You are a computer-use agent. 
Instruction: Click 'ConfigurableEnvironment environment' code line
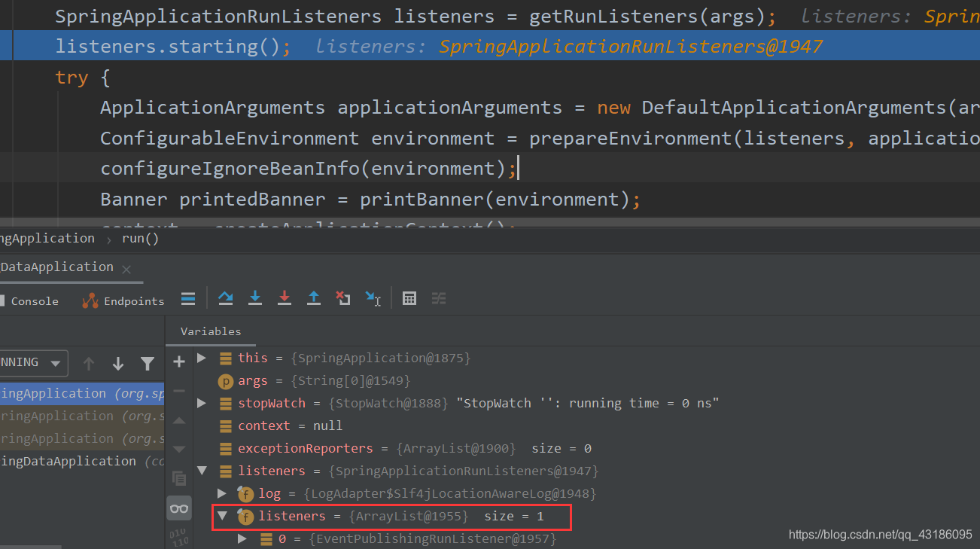540,139
